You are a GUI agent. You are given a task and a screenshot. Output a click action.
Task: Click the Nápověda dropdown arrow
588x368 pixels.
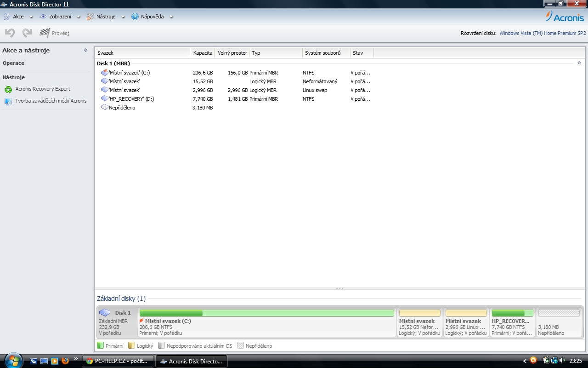coord(171,17)
